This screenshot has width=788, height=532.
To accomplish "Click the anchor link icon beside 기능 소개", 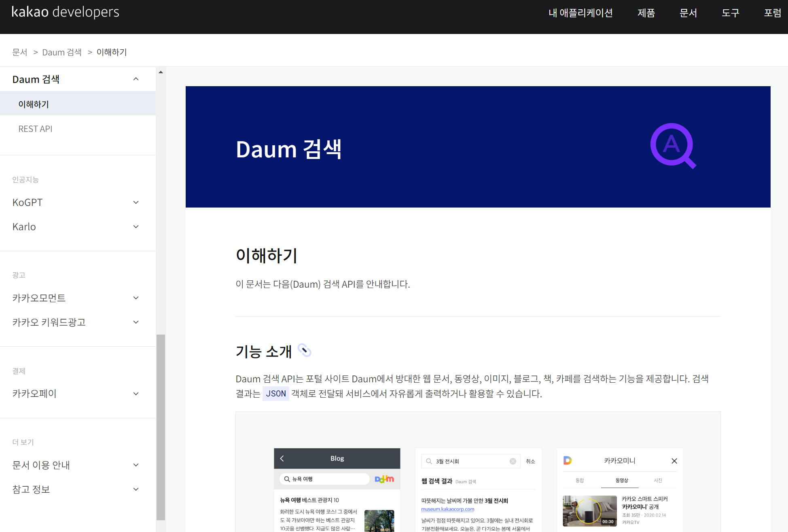I will (304, 350).
